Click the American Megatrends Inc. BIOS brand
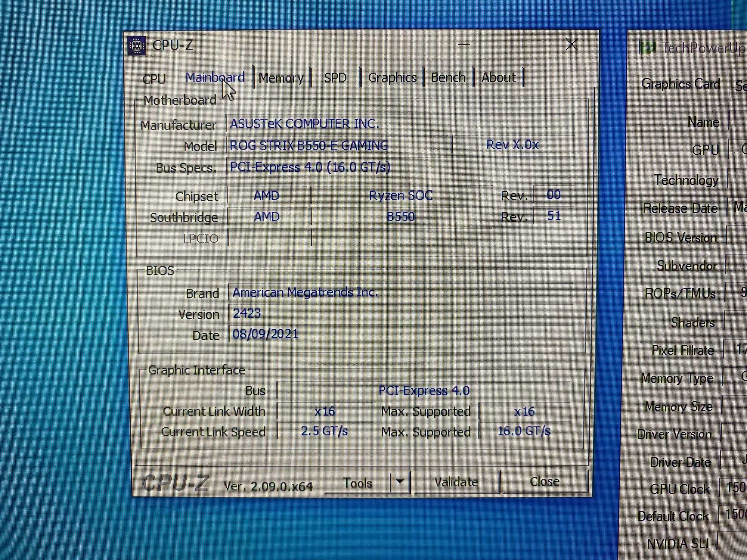Image resolution: width=747 pixels, height=560 pixels. tap(400, 292)
